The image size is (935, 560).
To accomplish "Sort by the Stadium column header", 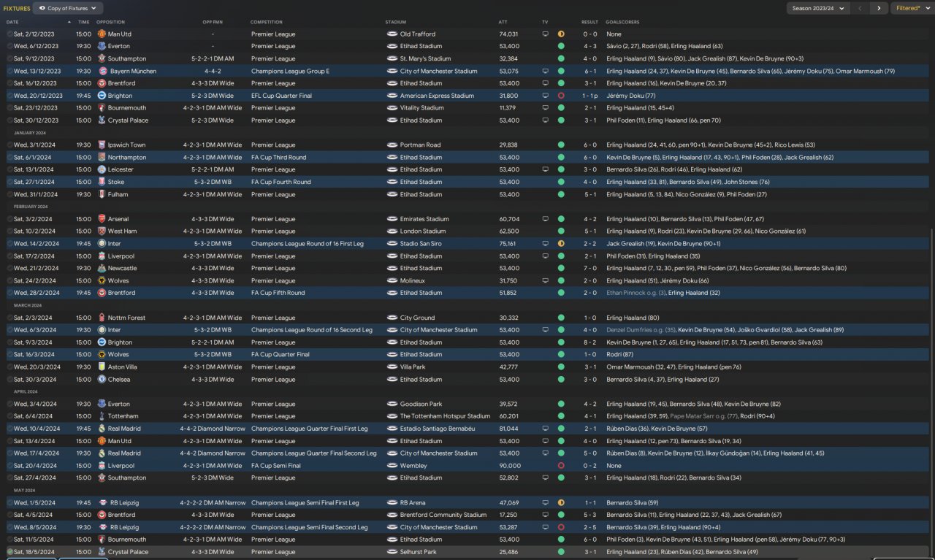I will pos(396,22).
